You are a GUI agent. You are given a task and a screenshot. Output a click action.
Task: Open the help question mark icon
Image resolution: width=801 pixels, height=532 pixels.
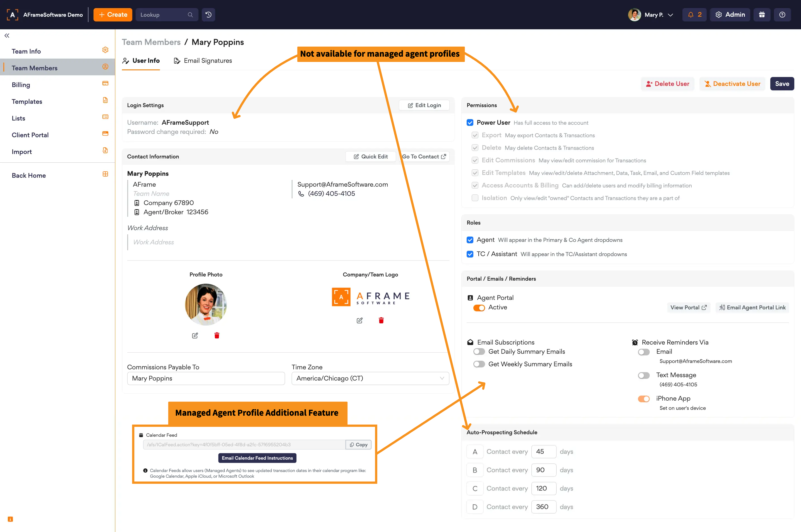[782, 15]
